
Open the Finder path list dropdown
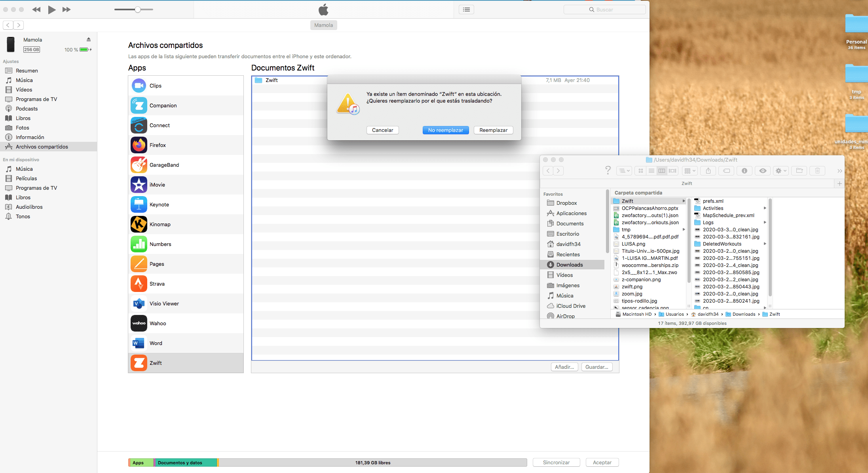point(625,171)
